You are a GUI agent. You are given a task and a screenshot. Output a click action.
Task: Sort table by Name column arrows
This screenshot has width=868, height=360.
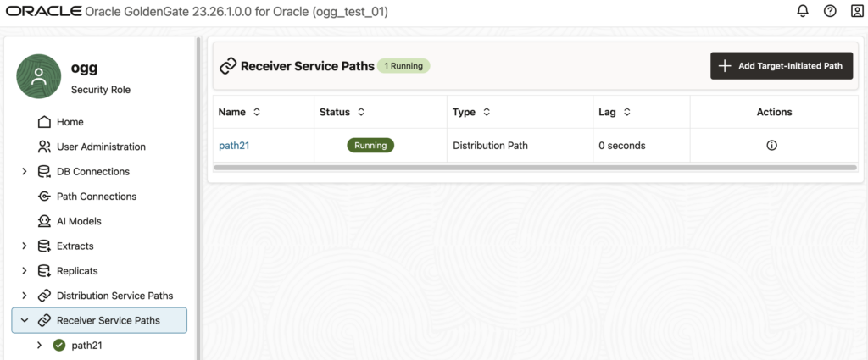tap(256, 112)
